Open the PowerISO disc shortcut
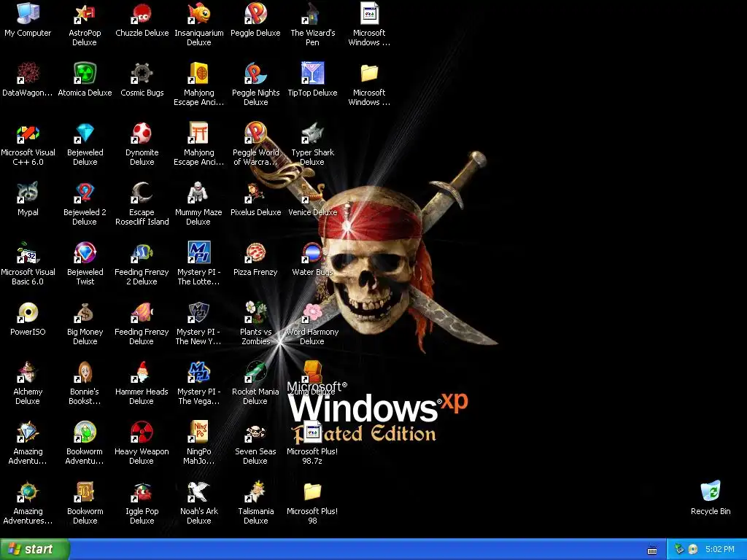Image resolution: width=747 pixels, height=560 pixels. pos(28,312)
